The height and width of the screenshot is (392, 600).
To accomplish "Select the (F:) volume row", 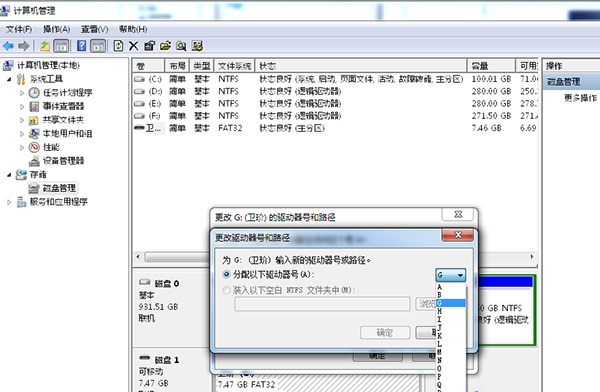I will pos(335,116).
